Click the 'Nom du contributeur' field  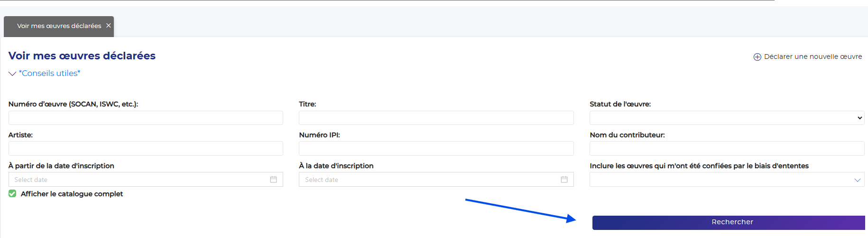click(727, 149)
